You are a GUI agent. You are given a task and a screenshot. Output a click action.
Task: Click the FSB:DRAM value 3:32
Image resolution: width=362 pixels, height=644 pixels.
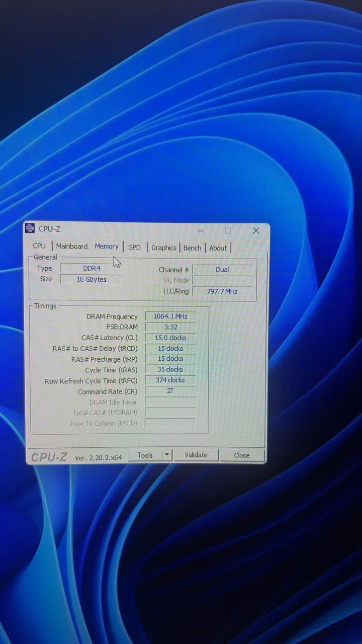coord(170,327)
